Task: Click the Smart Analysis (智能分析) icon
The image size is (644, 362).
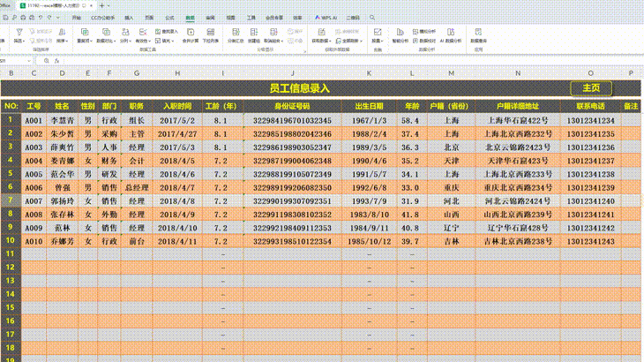Action: (x=400, y=32)
